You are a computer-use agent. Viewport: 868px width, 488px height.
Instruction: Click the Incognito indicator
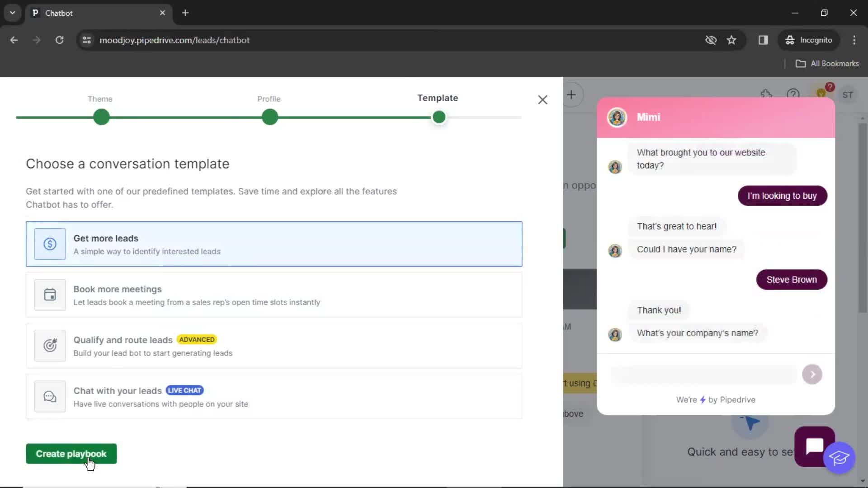point(809,40)
